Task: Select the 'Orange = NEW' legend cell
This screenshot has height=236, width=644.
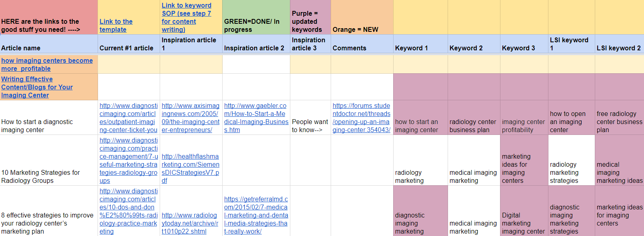Action: pos(362,17)
